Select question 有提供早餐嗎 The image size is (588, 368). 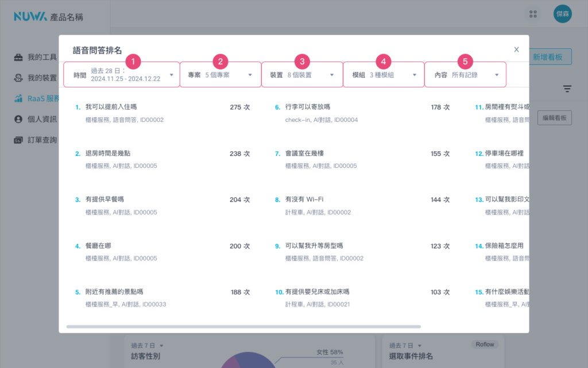(x=105, y=200)
